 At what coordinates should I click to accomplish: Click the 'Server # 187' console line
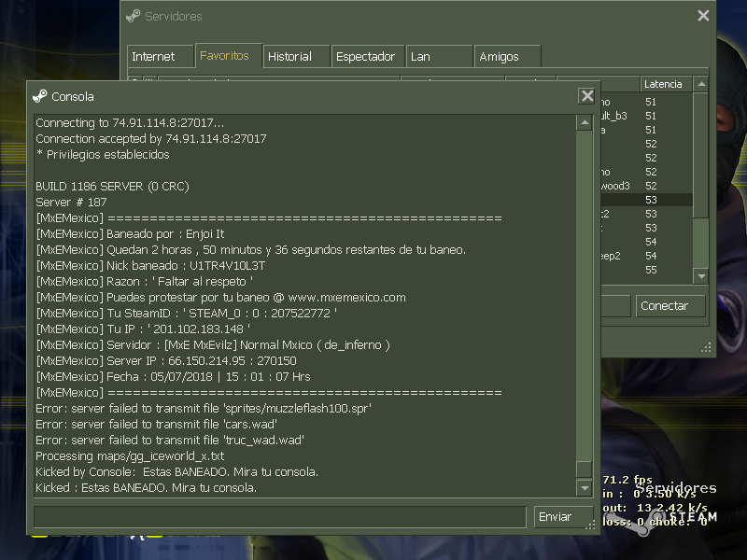pos(71,202)
